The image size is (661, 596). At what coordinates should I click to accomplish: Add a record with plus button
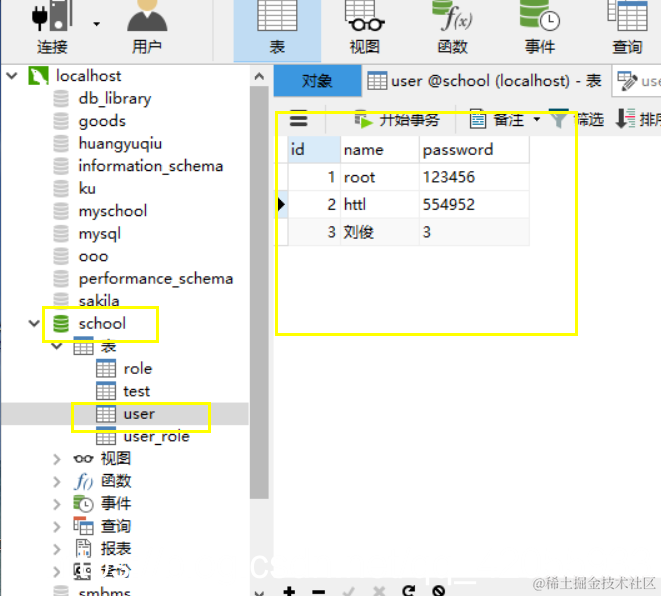289,591
